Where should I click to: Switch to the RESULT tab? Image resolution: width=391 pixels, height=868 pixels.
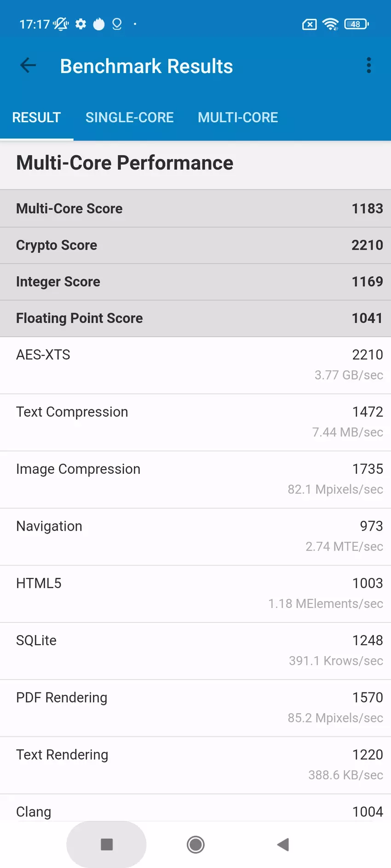coord(36,118)
